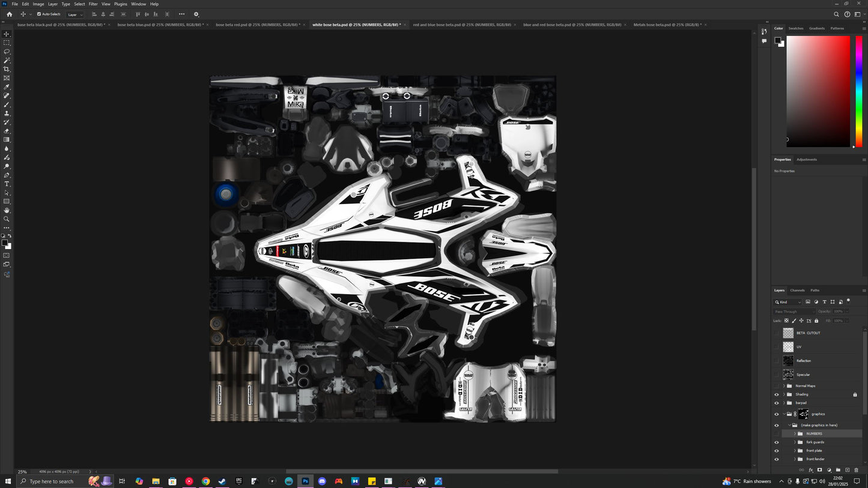Screen dimensions: 868x488
Task: Expand the Shading group
Action: pos(784,394)
